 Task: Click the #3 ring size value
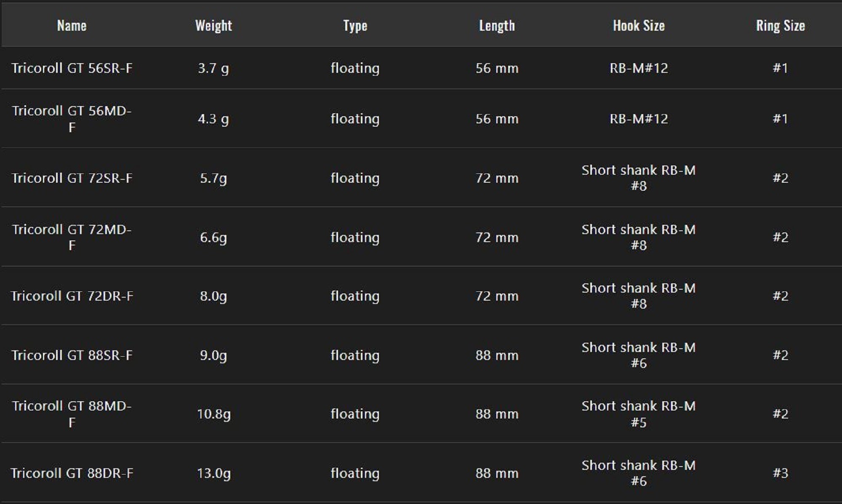pyautogui.click(x=780, y=473)
